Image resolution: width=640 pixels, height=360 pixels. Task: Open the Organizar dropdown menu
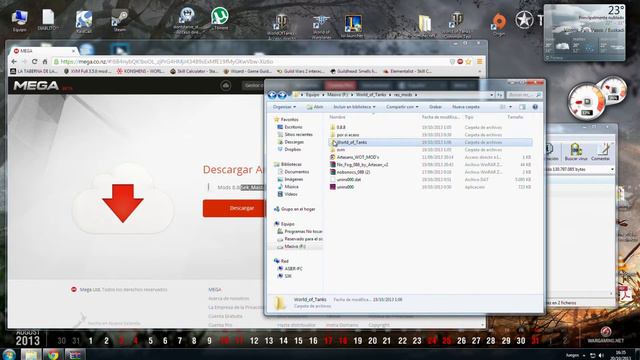coord(284,107)
